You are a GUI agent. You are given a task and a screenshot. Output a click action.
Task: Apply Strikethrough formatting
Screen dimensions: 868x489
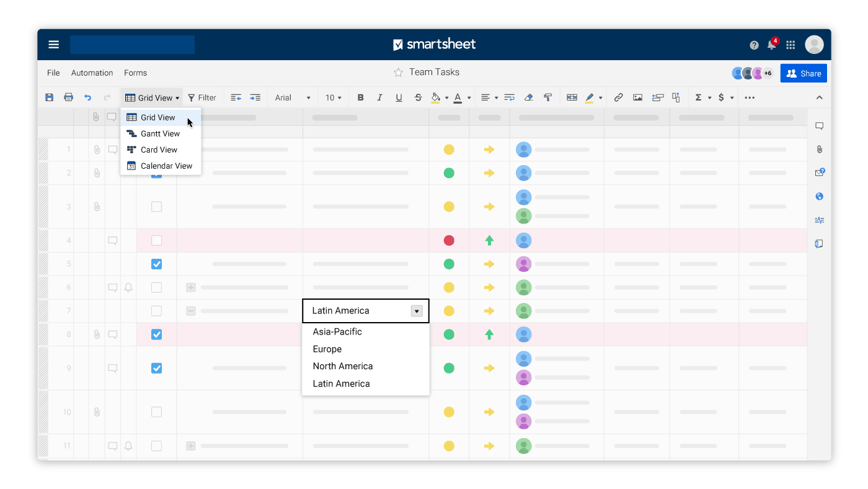coord(418,97)
